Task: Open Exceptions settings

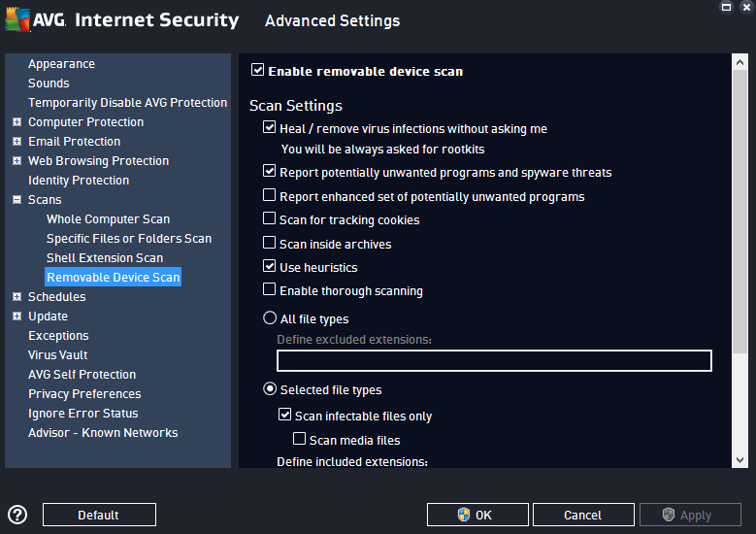Action: click(x=58, y=335)
